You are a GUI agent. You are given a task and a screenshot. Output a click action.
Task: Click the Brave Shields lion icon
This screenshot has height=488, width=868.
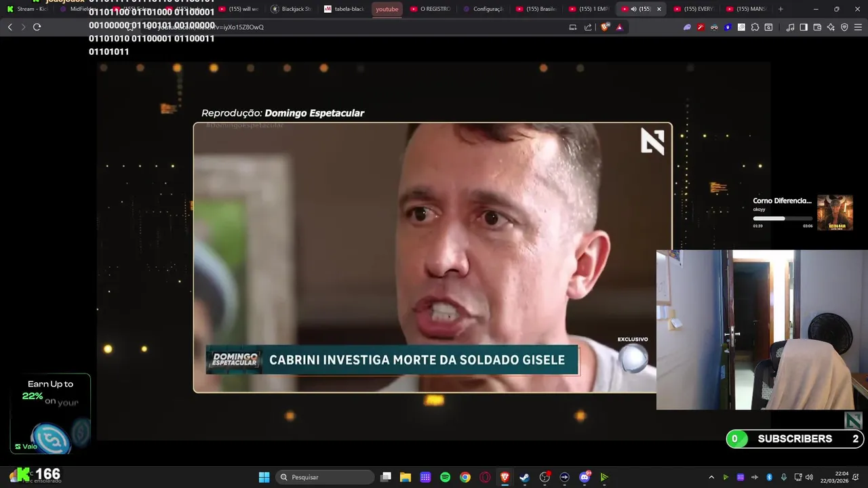pos(605,27)
